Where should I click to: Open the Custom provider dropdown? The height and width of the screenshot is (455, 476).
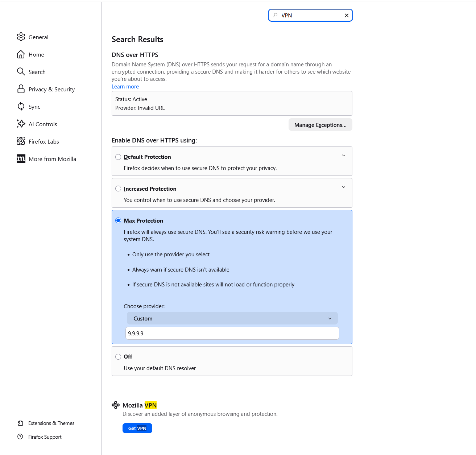click(x=232, y=319)
